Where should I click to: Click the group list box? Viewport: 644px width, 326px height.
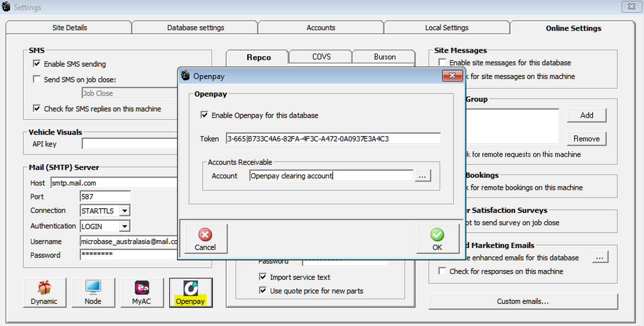[512, 126]
